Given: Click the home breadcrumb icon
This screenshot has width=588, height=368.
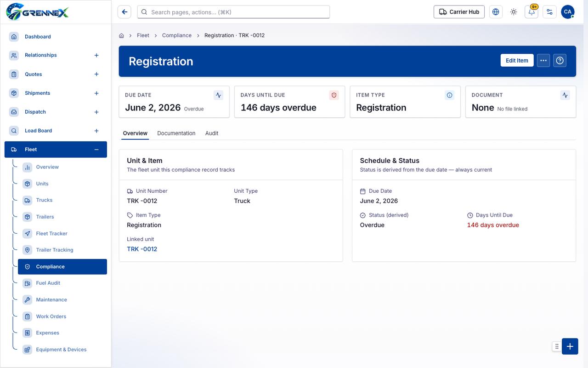Looking at the screenshot, I should (x=121, y=35).
